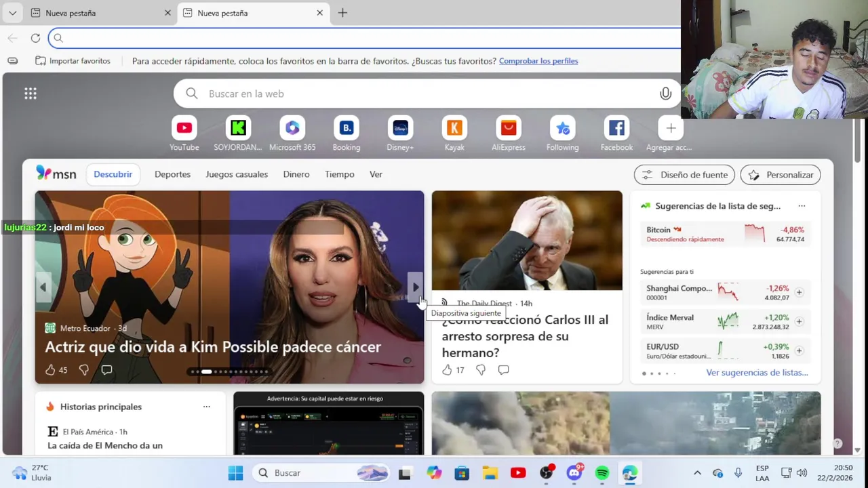Start voice search with the microphone icon
The image size is (868, 488).
665,94
